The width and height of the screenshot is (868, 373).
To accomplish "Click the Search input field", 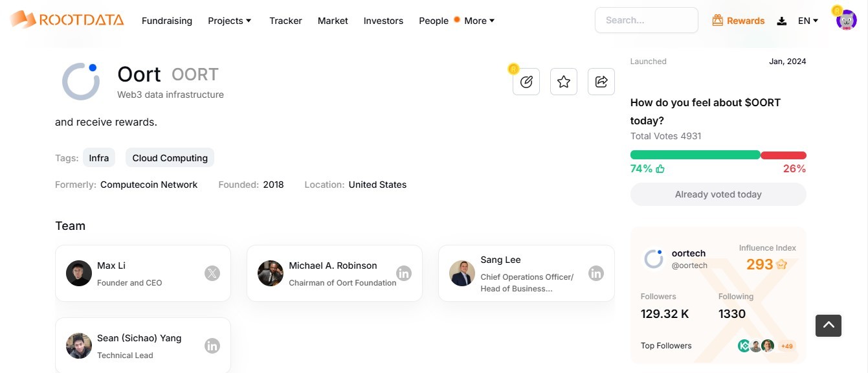I will click(x=647, y=20).
